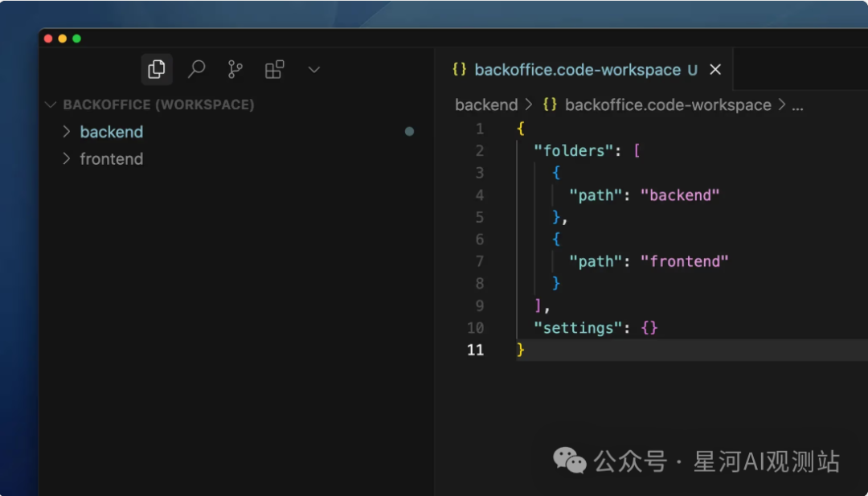Click the closing brace on line 11

pos(520,350)
